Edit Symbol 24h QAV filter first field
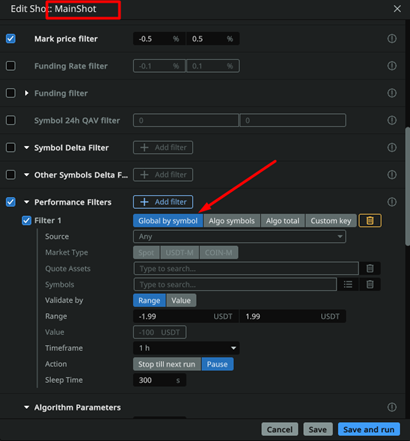The image size is (410, 441). pyautogui.click(x=186, y=120)
